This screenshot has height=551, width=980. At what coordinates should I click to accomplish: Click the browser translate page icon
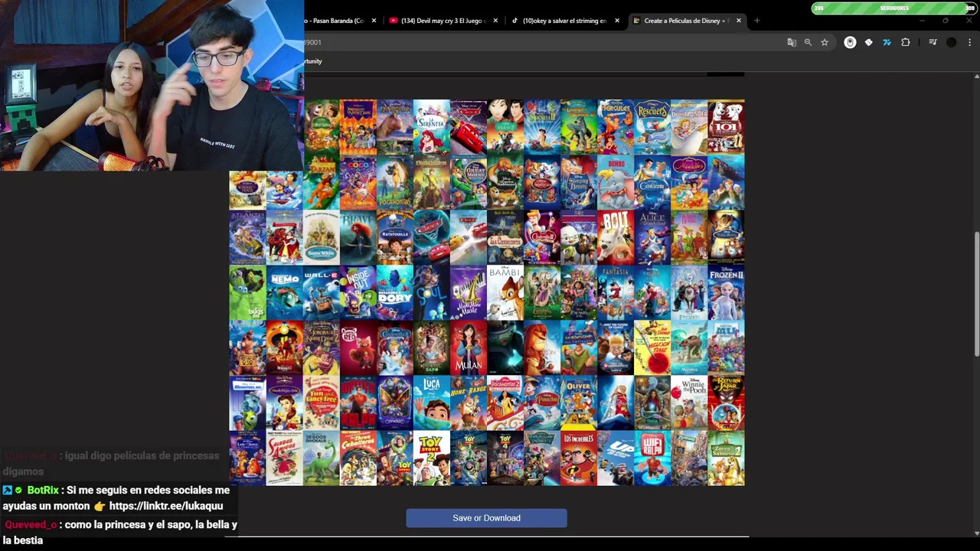792,43
